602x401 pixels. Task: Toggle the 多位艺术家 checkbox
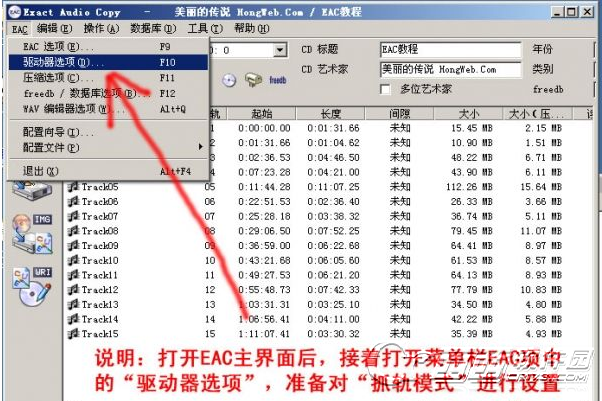pos(385,89)
